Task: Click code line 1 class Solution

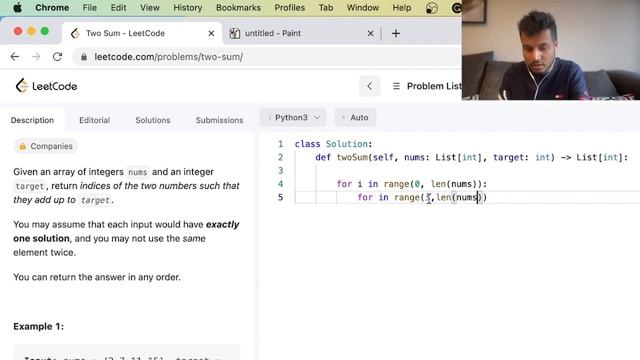Action: tap(333, 144)
